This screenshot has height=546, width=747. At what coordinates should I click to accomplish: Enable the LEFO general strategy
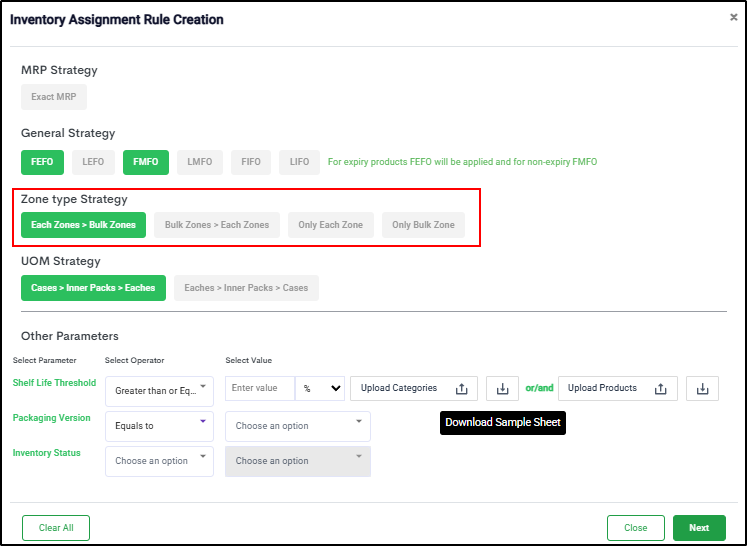tap(93, 162)
